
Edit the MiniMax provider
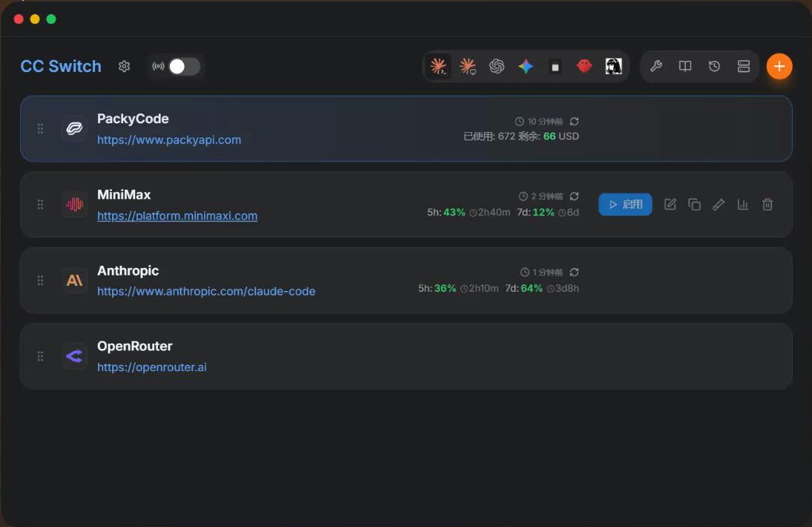click(x=670, y=205)
